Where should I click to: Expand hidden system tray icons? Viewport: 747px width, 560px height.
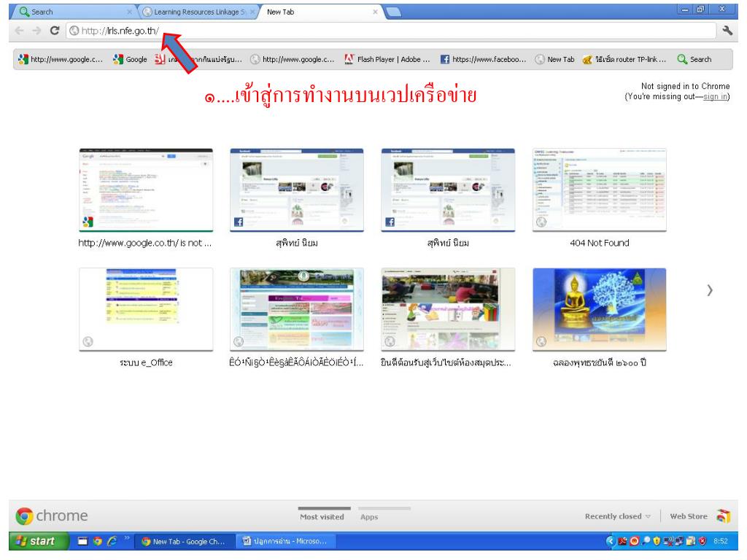click(611, 541)
